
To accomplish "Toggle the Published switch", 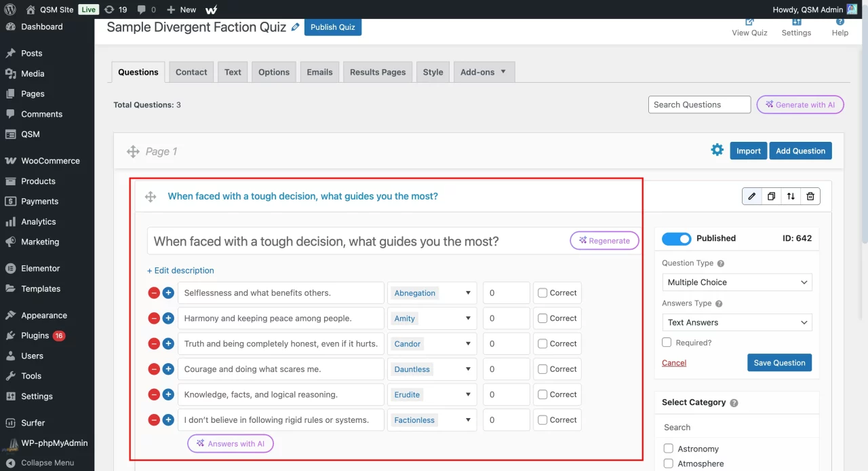I will tap(676, 238).
